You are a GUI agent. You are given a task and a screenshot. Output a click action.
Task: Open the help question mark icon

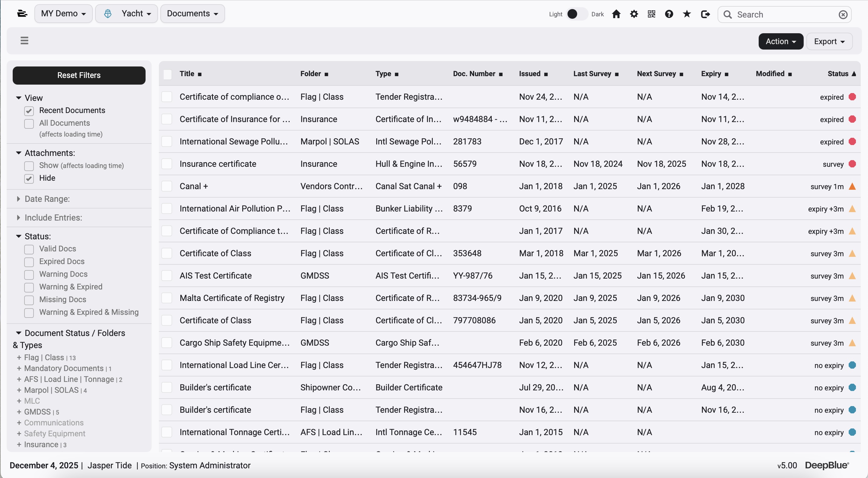[669, 14]
